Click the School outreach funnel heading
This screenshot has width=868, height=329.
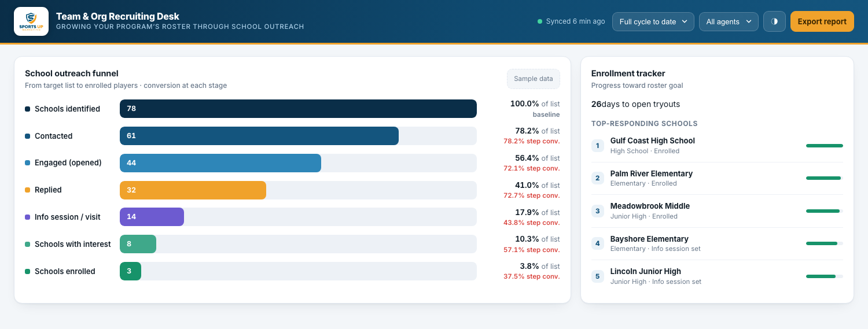[72, 73]
